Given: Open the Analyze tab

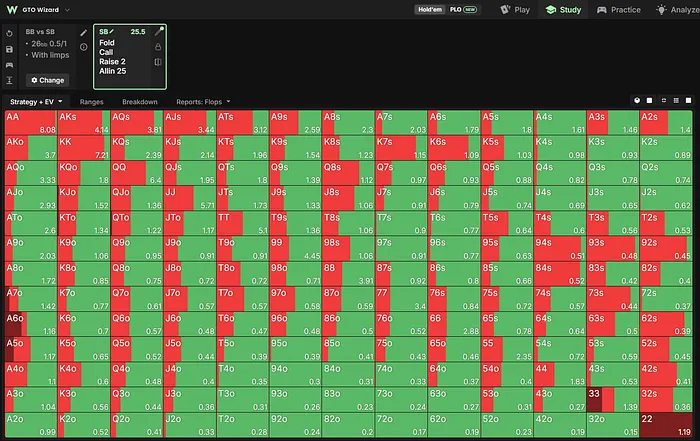Looking at the screenshot, I should pos(678,9).
